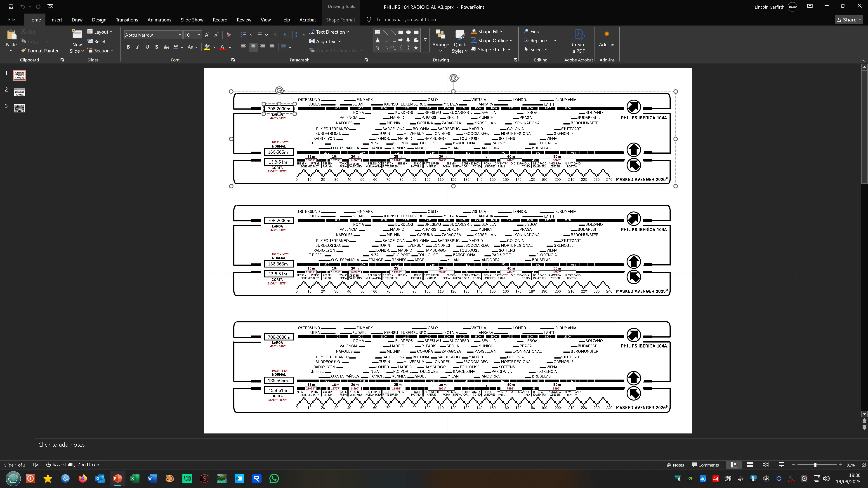Expand the Shape Fill dropdown
This screenshot has width=868, height=488.
pyautogui.click(x=501, y=31)
